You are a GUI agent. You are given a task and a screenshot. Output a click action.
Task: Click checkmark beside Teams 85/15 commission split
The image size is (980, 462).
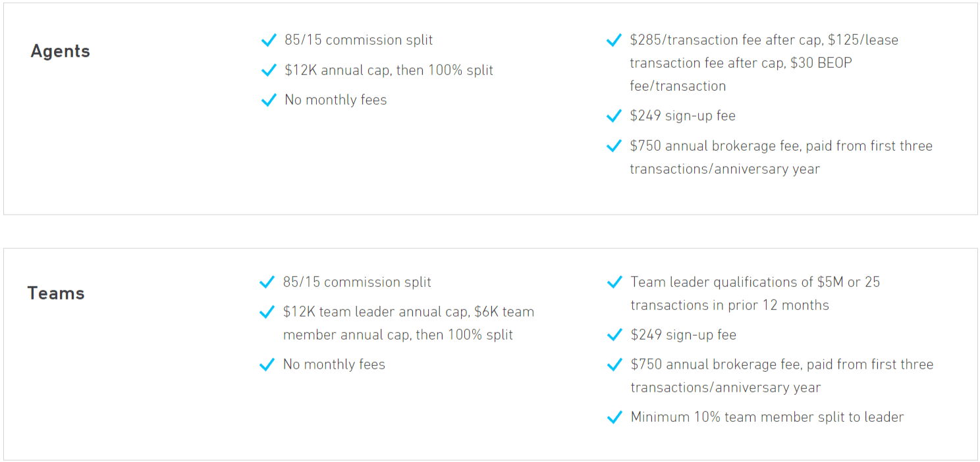pos(267,283)
